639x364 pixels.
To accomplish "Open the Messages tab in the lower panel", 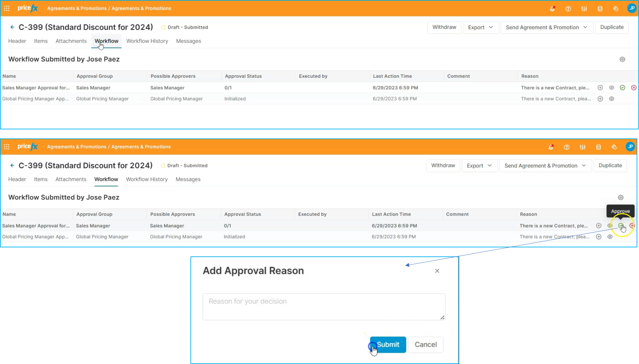I will [x=188, y=180].
